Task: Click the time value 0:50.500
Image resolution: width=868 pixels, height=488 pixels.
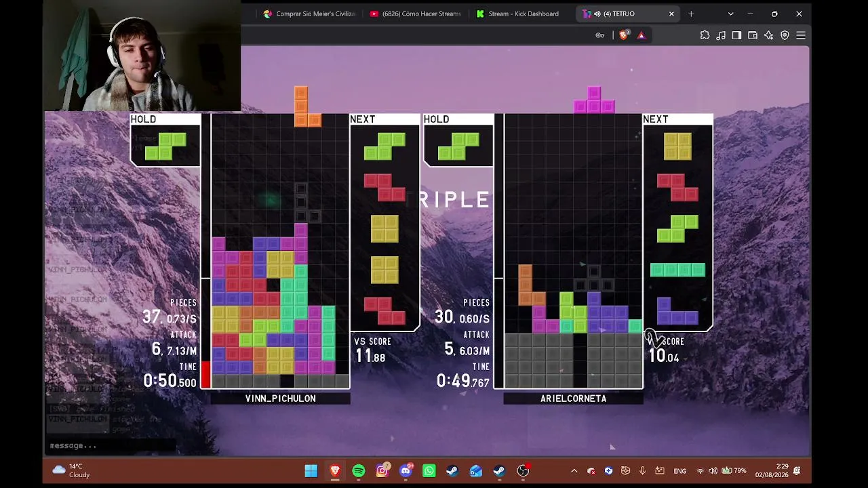Action: (170, 381)
